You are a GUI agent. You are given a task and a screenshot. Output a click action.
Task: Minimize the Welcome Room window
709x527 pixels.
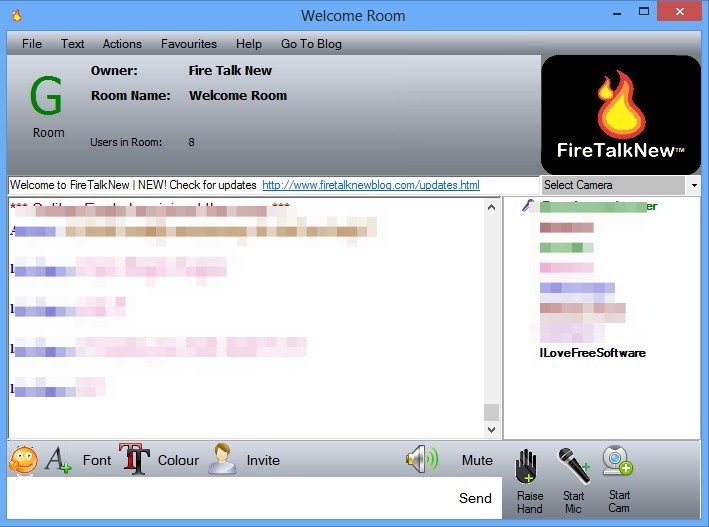pyautogui.click(x=617, y=12)
